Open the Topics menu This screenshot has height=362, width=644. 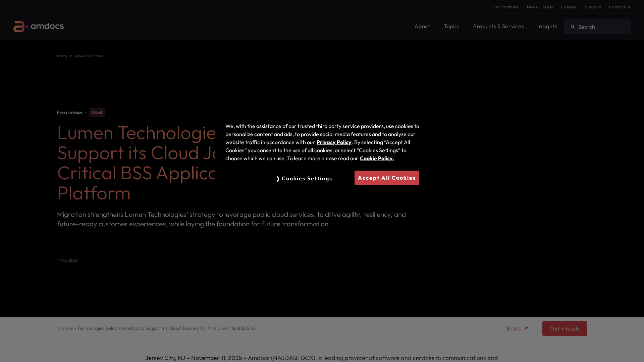click(451, 26)
